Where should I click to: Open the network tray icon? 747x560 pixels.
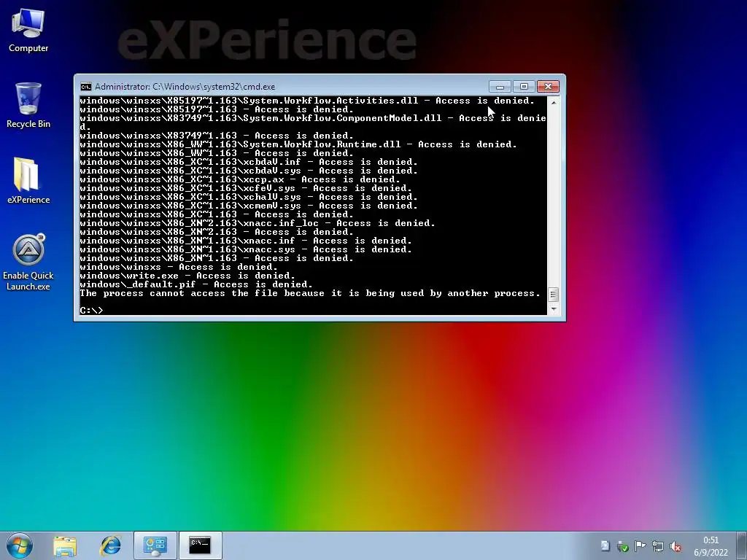pyautogui.click(x=658, y=546)
